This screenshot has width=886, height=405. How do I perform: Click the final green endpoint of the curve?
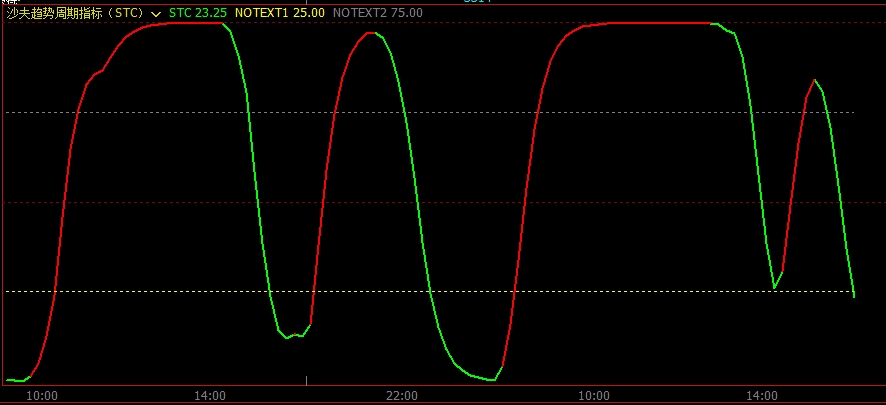click(x=854, y=296)
